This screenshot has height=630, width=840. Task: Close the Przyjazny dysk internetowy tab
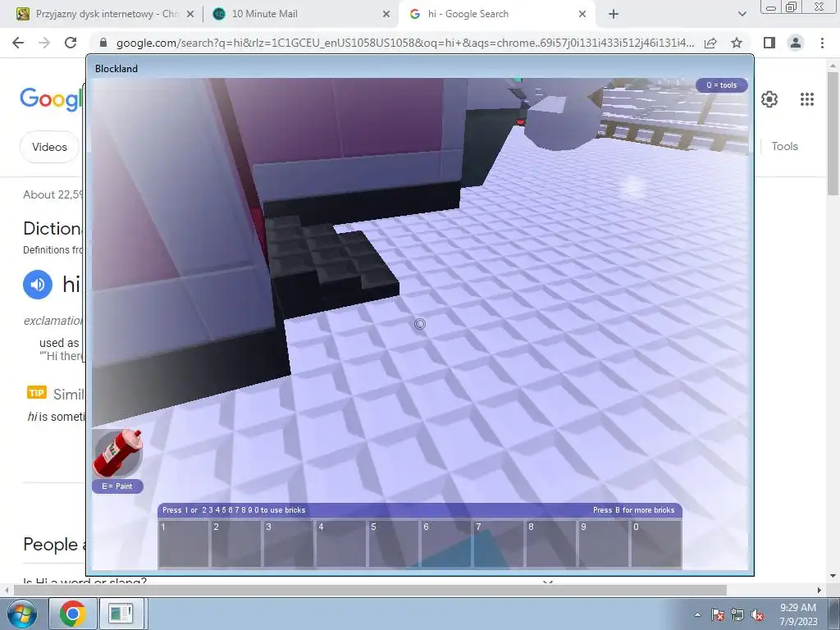click(x=190, y=15)
